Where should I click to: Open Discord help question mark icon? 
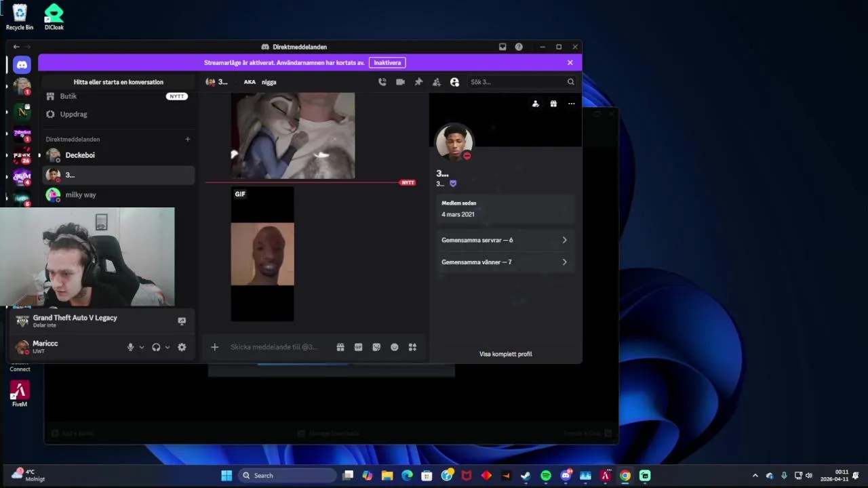coord(519,47)
